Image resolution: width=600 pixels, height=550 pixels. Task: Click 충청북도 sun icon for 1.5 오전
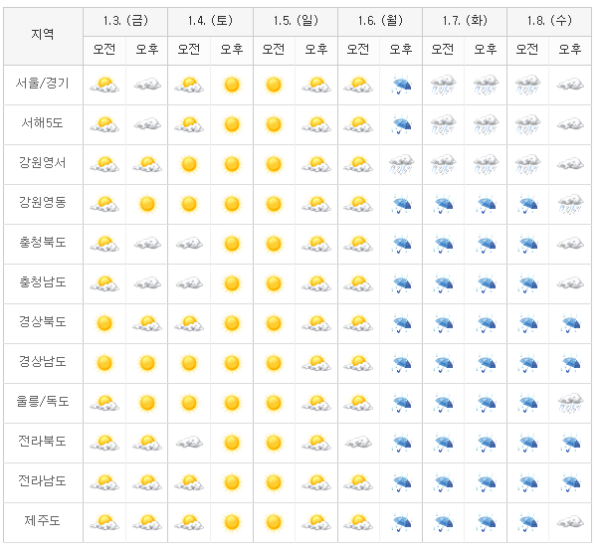[x=274, y=243]
